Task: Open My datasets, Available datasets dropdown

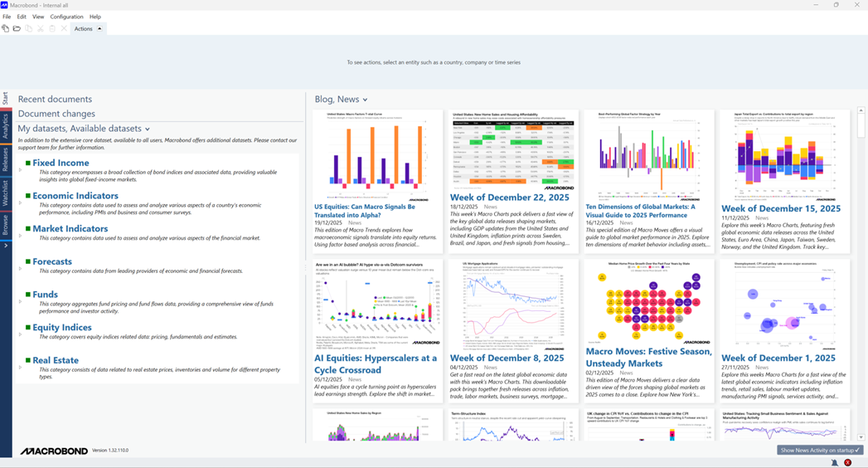Action: click(x=148, y=129)
